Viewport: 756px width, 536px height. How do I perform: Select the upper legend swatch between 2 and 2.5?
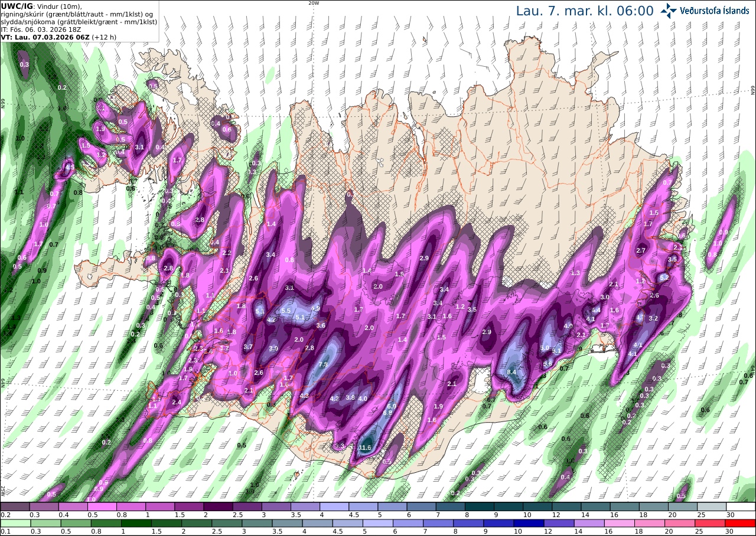pyautogui.click(x=218, y=506)
